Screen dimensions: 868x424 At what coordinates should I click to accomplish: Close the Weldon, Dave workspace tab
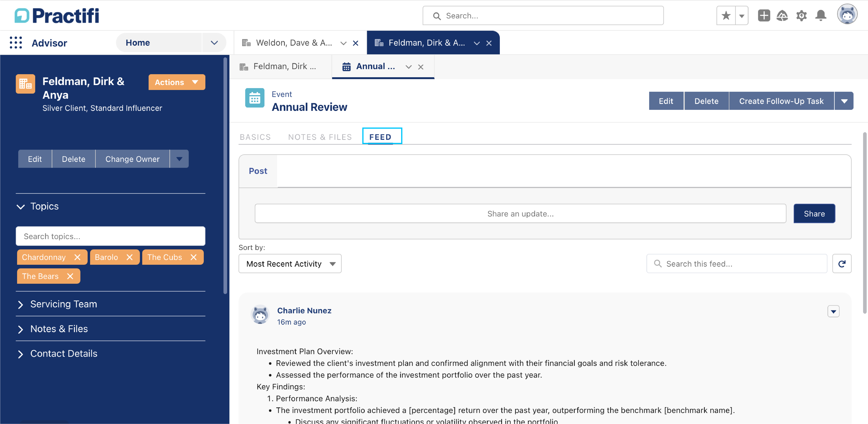click(355, 43)
